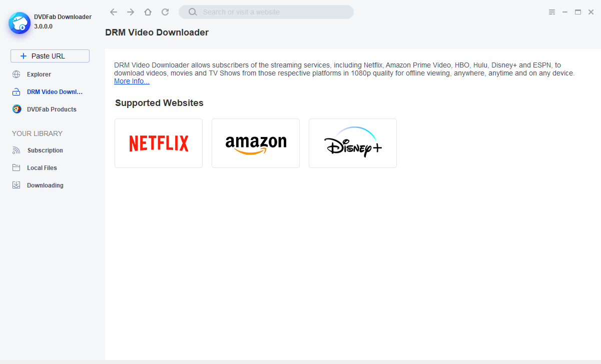Click the Subscription feed icon
This screenshot has width=601, height=364.
tap(17, 150)
